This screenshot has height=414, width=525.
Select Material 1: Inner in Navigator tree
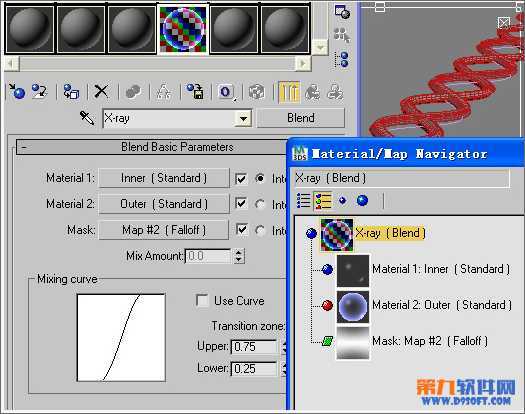441,269
